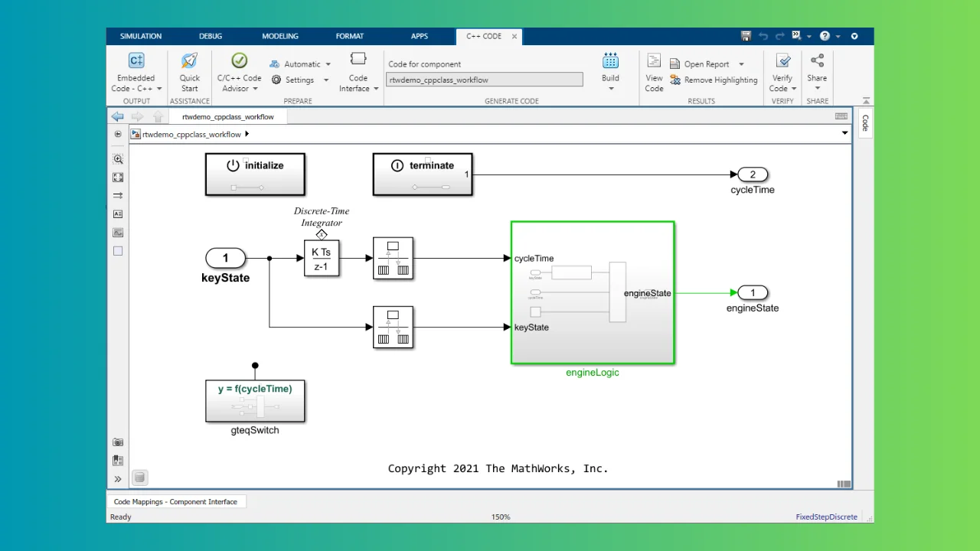
Task: Click the Sample Time arrows palette icon
Action: coord(118,196)
